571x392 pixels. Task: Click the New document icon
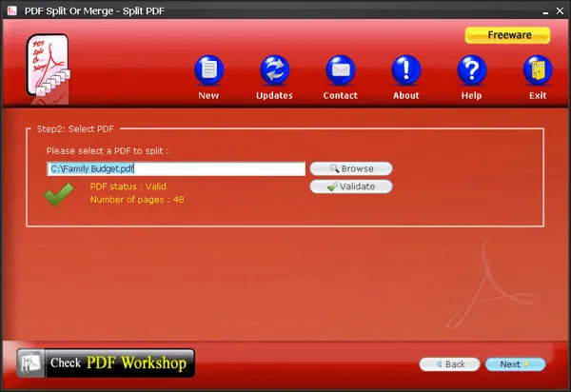pyautogui.click(x=209, y=69)
